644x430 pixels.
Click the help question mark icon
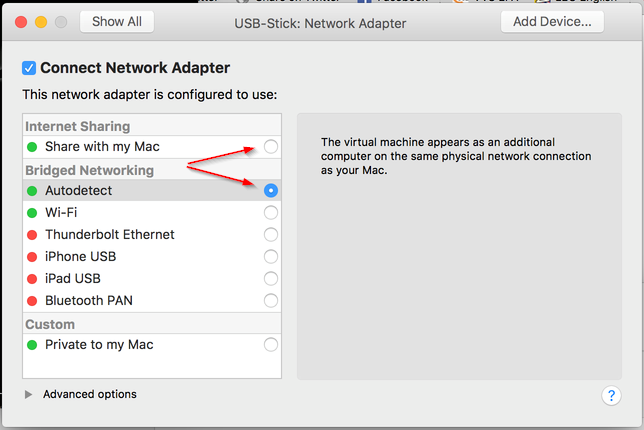pyautogui.click(x=611, y=395)
